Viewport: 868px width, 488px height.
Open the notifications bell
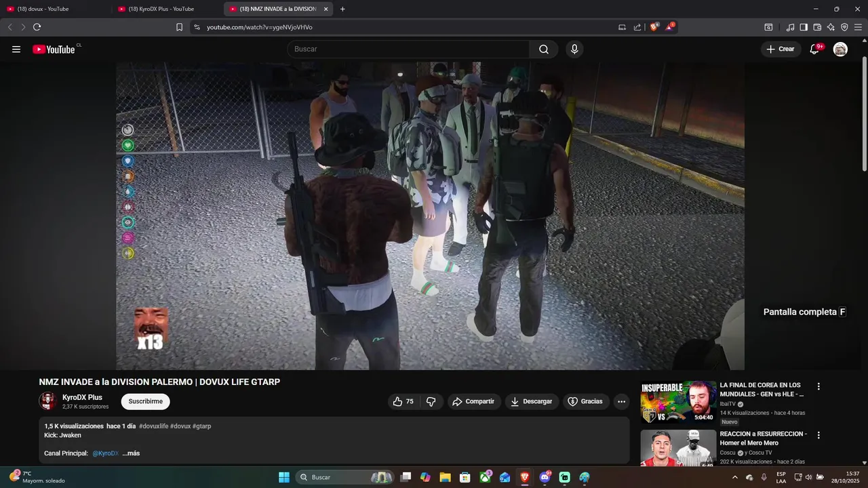(814, 49)
